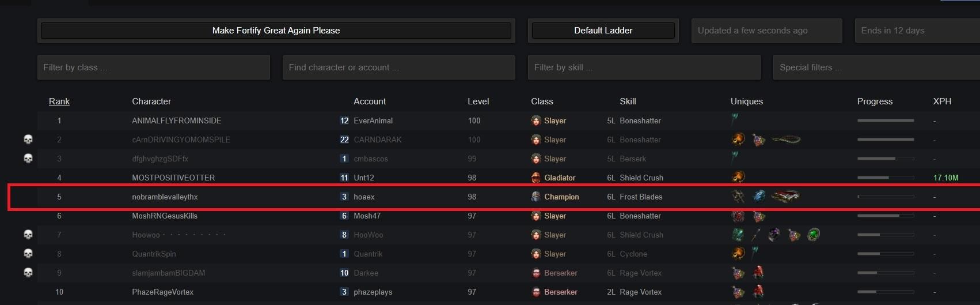Open the character nobramblevalleythx

point(165,197)
